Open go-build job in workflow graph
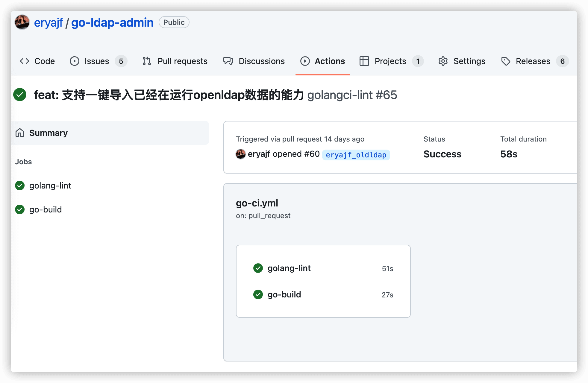The image size is (588, 383). click(x=323, y=294)
